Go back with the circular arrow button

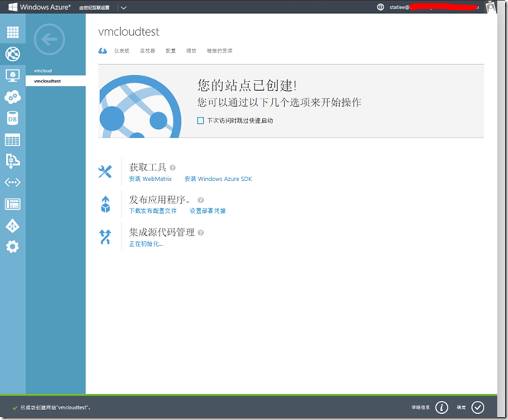[x=49, y=40]
